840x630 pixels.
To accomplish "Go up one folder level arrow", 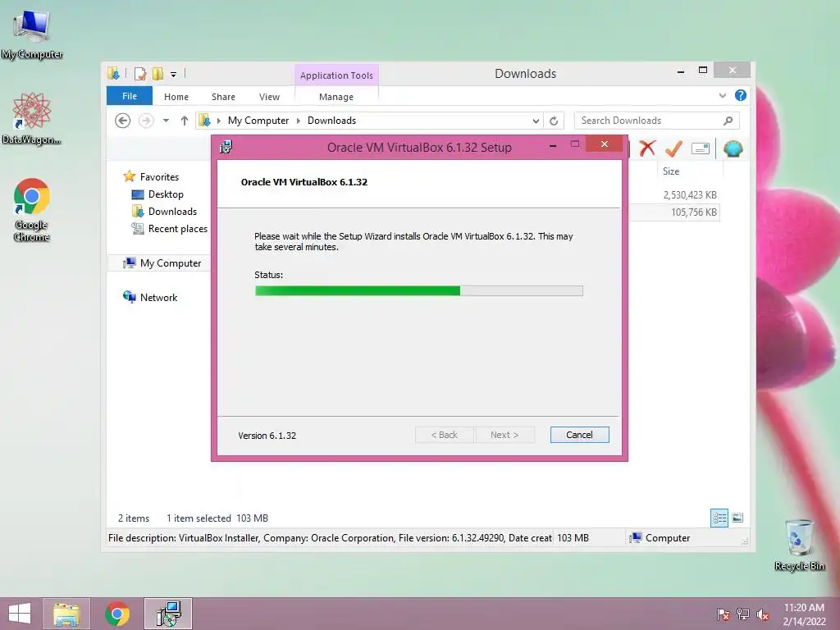I will click(185, 121).
